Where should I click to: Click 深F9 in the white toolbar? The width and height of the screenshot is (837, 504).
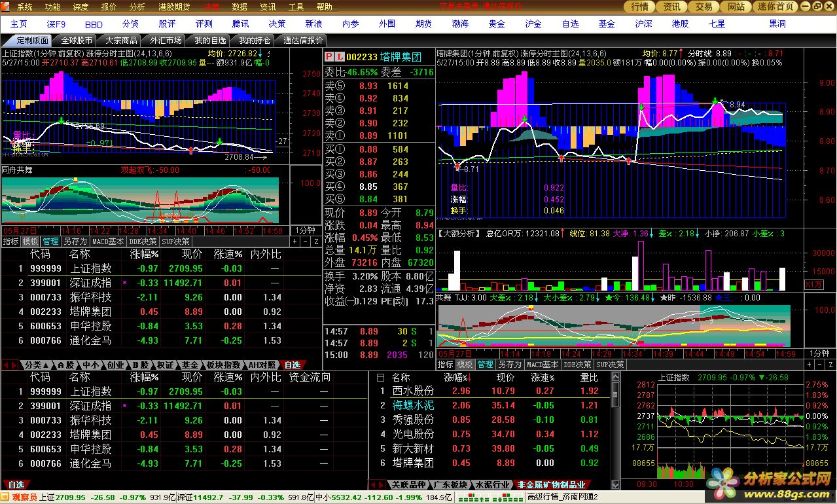(x=56, y=24)
